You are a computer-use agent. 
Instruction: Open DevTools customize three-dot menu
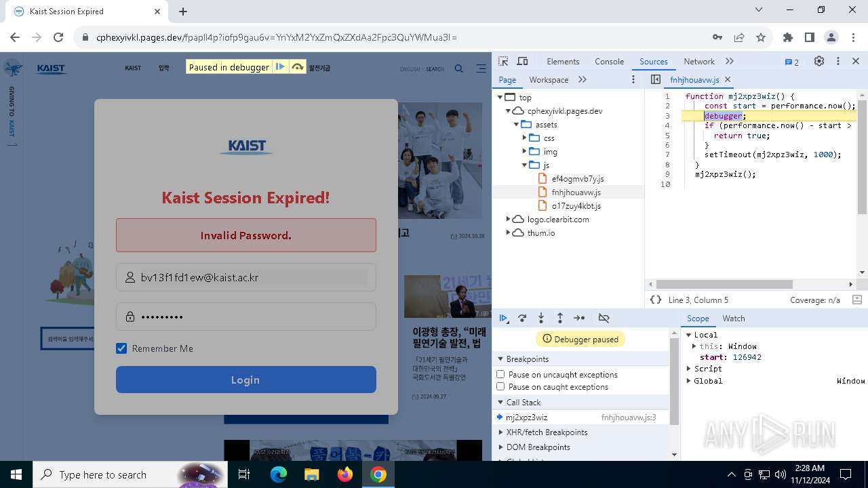pos(838,61)
